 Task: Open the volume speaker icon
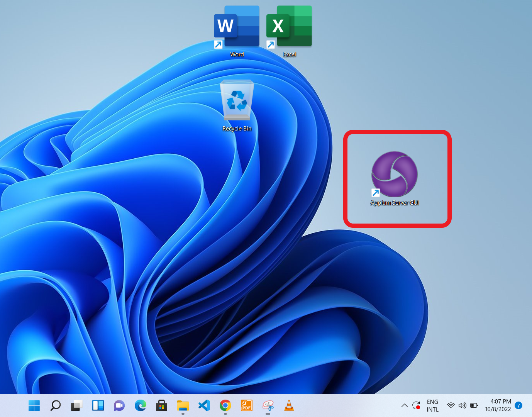(462, 405)
